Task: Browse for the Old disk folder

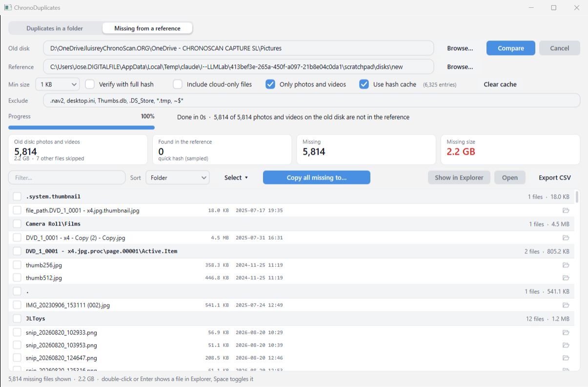Action: (x=460, y=48)
